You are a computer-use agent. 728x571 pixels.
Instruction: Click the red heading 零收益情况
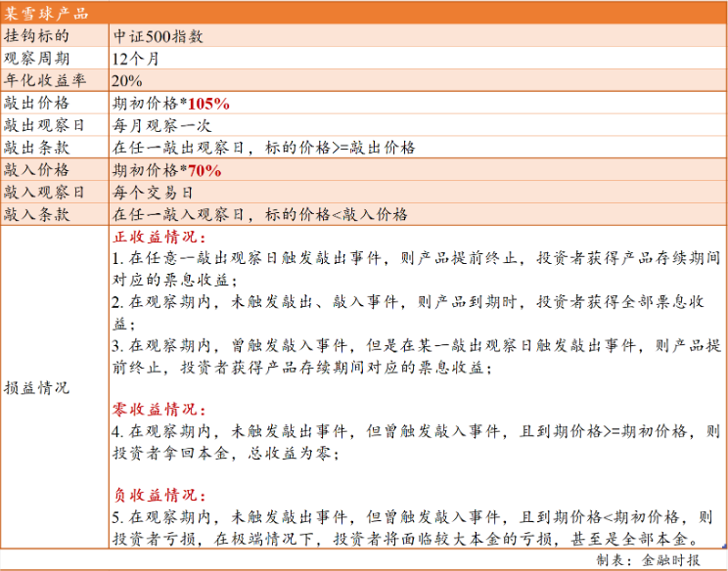click(159, 410)
